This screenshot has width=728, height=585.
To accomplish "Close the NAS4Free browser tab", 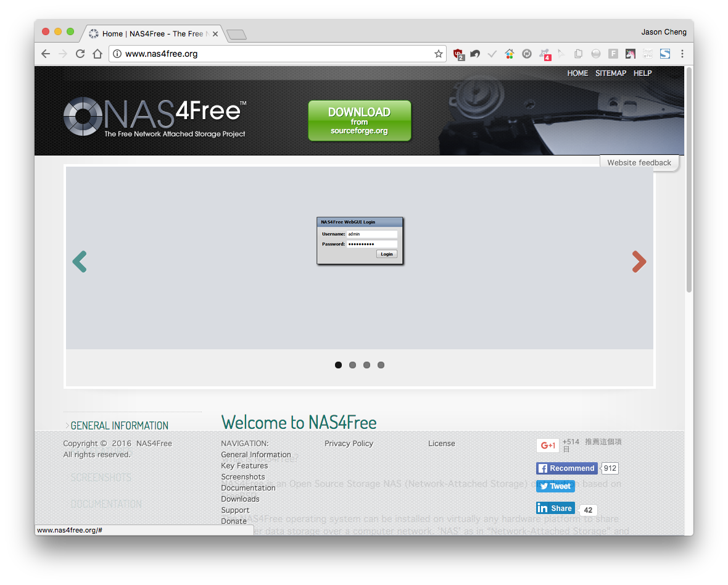I will pos(215,34).
